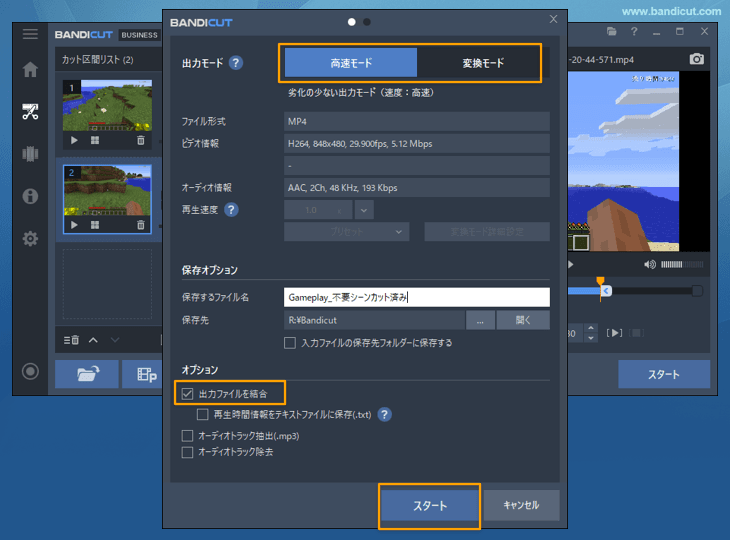The width and height of the screenshot is (730, 540).
Task: Click the 保存先 path field
Action: (x=374, y=320)
